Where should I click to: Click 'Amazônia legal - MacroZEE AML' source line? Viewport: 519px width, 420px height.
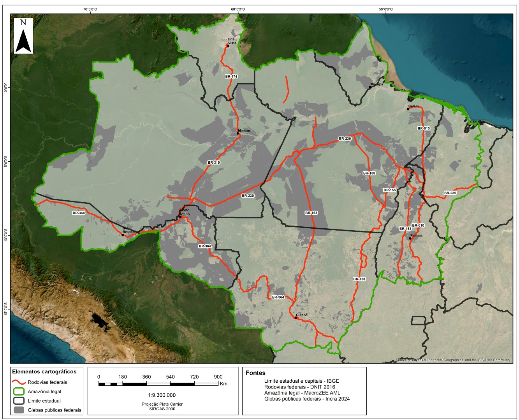tap(302, 393)
